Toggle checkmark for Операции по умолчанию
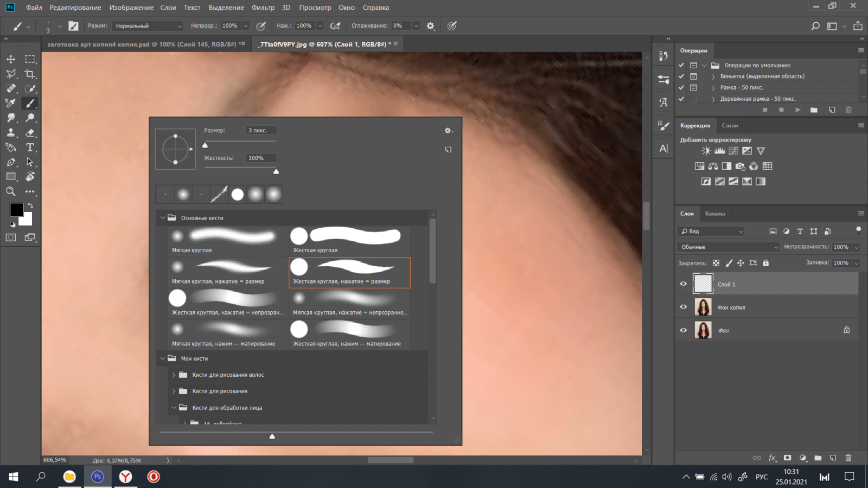 click(x=681, y=65)
